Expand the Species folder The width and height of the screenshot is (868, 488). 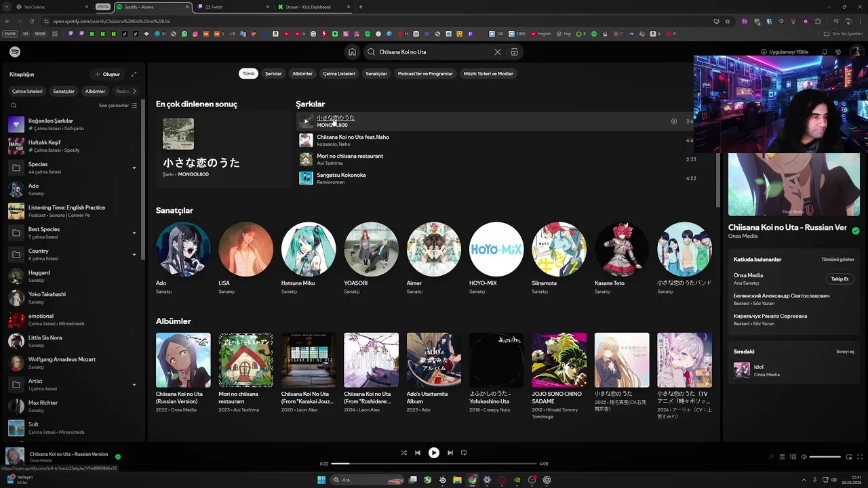pyautogui.click(x=134, y=167)
